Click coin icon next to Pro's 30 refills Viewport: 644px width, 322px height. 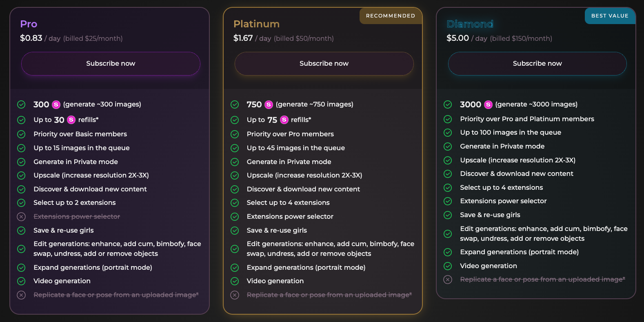[71, 120]
